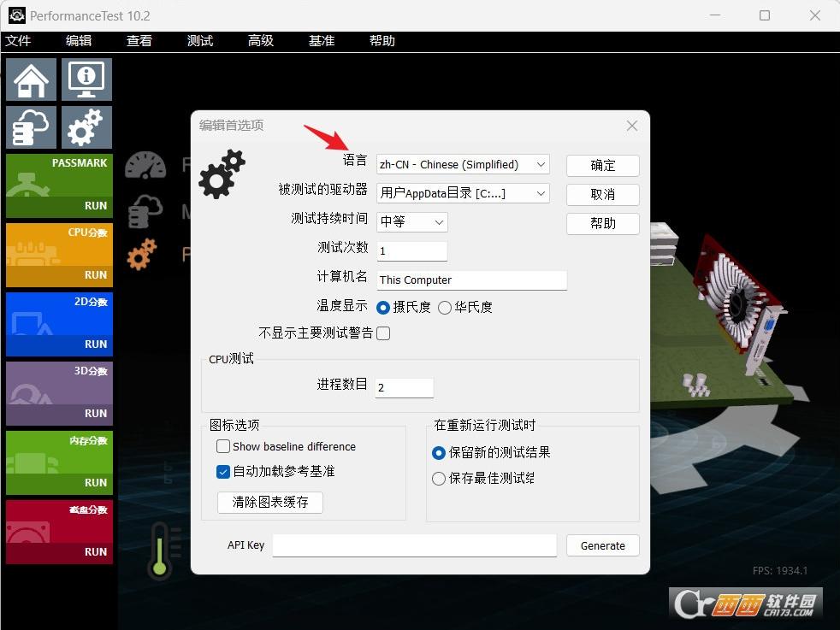
Task: Focus the 测试次数 input field
Action: click(412, 251)
